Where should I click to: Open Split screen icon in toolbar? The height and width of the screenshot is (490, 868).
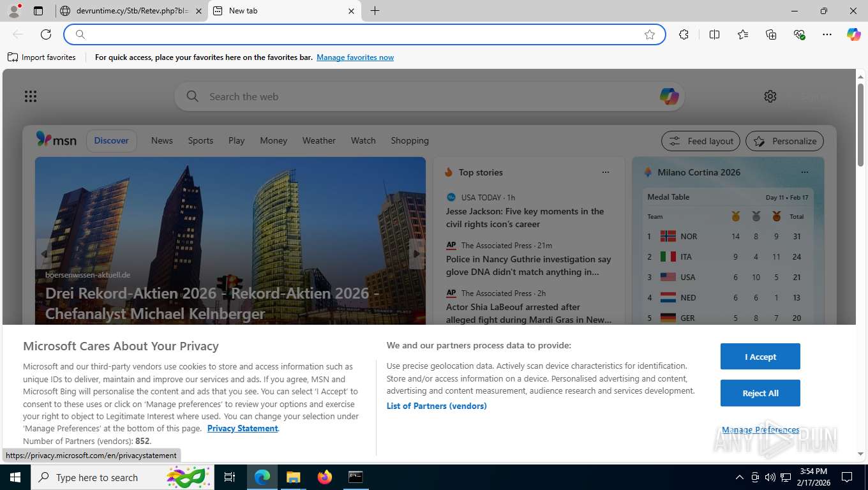point(714,34)
